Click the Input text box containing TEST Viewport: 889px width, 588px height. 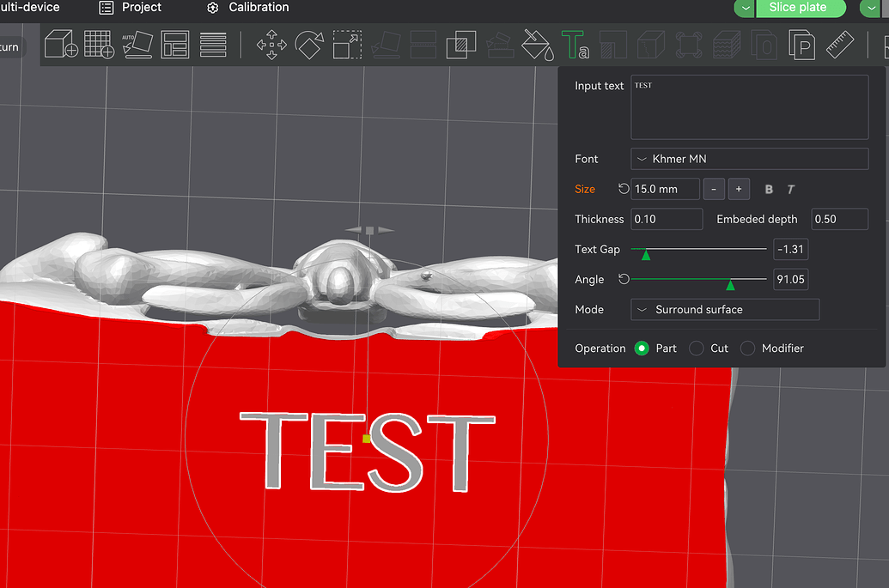pos(750,107)
